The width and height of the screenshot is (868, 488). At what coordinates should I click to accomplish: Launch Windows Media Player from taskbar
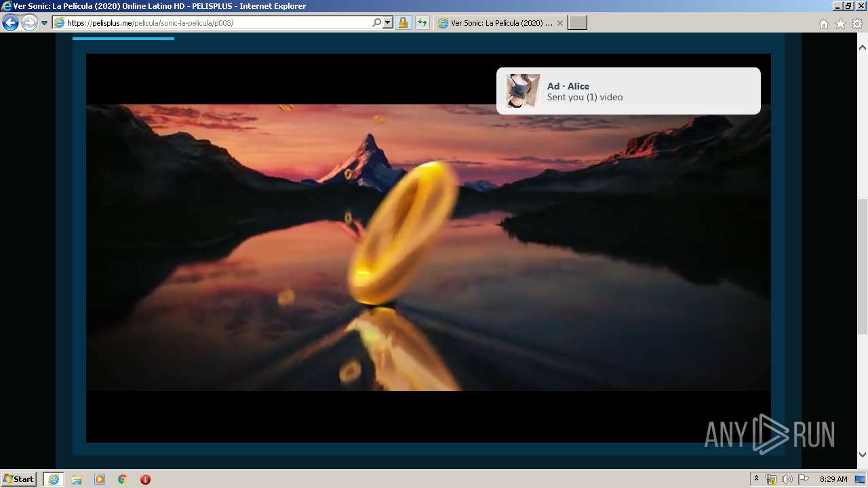pyautogui.click(x=100, y=479)
